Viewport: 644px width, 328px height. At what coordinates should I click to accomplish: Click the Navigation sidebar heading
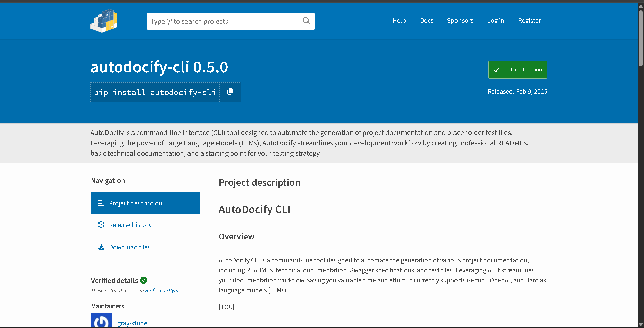click(x=108, y=181)
